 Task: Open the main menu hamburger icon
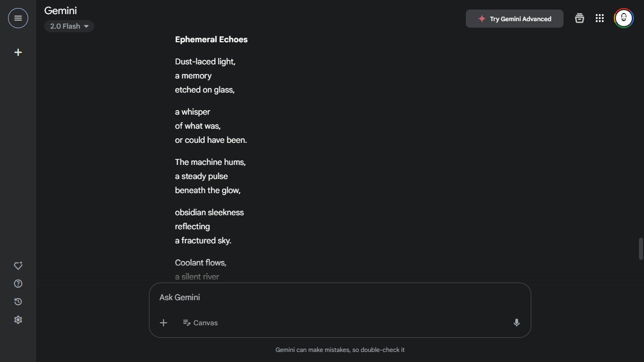[18, 19]
